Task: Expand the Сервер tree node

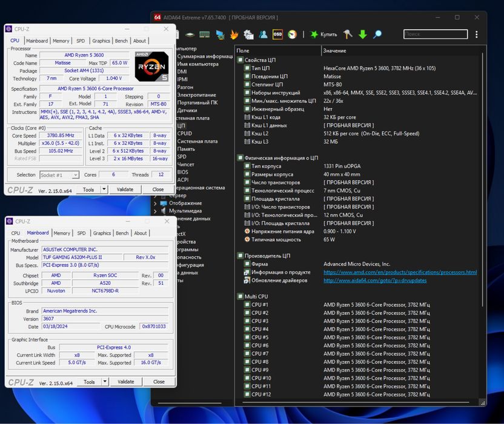Action: click(155, 196)
